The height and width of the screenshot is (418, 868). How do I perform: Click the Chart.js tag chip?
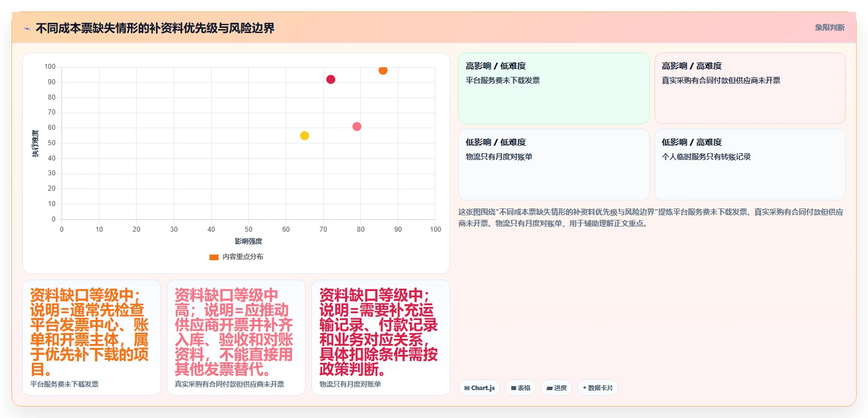pos(479,388)
